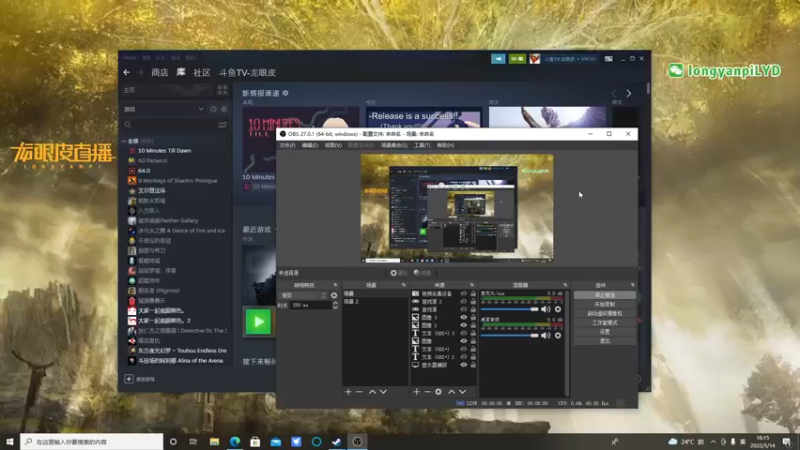Pop out the Sources (来源) dock panel
Screen dimensions: 800x450
pyautogui.click(x=472, y=285)
